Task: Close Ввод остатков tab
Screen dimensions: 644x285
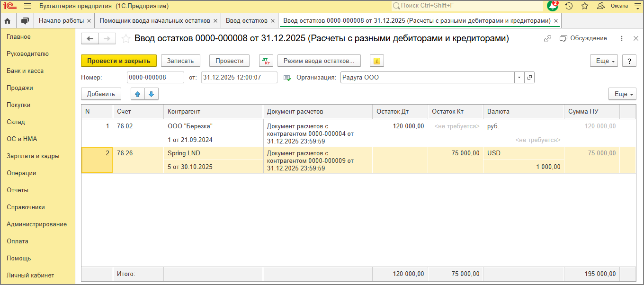Action: point(273,21)
